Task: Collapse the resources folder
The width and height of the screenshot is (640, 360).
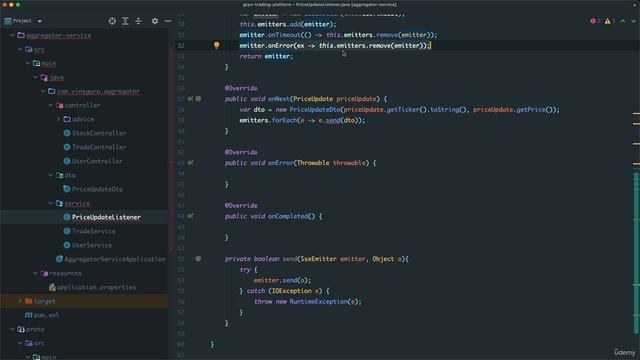Action: [36, 273]
